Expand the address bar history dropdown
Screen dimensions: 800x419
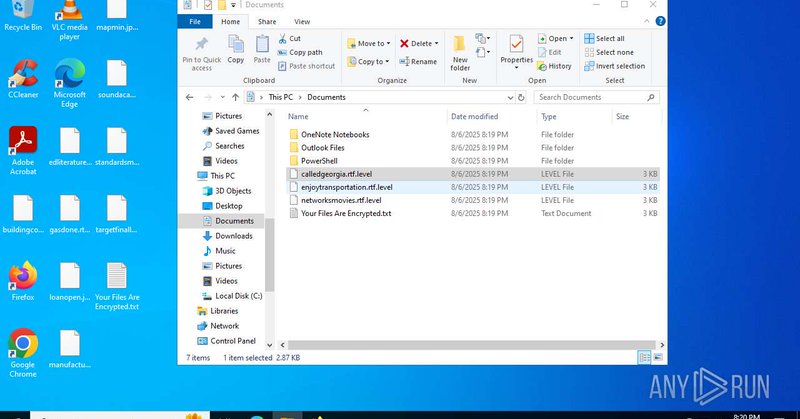510,97
